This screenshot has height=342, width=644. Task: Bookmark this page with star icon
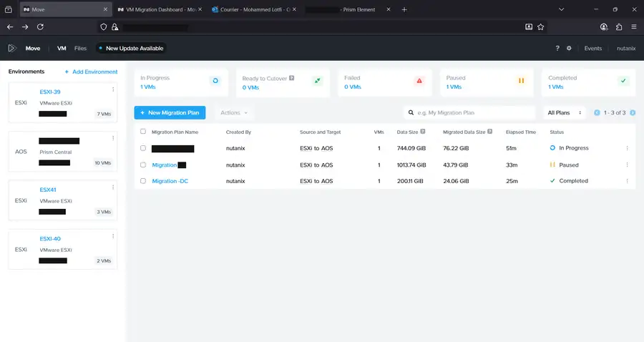pos(540,26)
